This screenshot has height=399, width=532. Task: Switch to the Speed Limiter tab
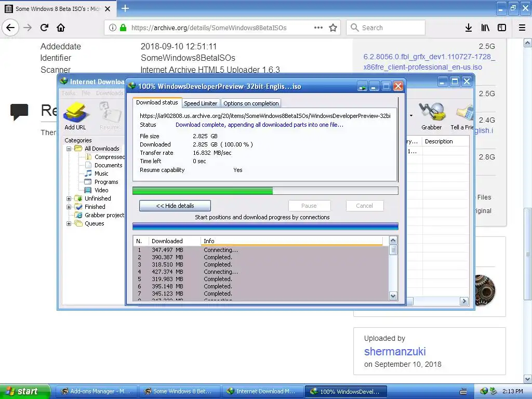click(x=201, y=103)
